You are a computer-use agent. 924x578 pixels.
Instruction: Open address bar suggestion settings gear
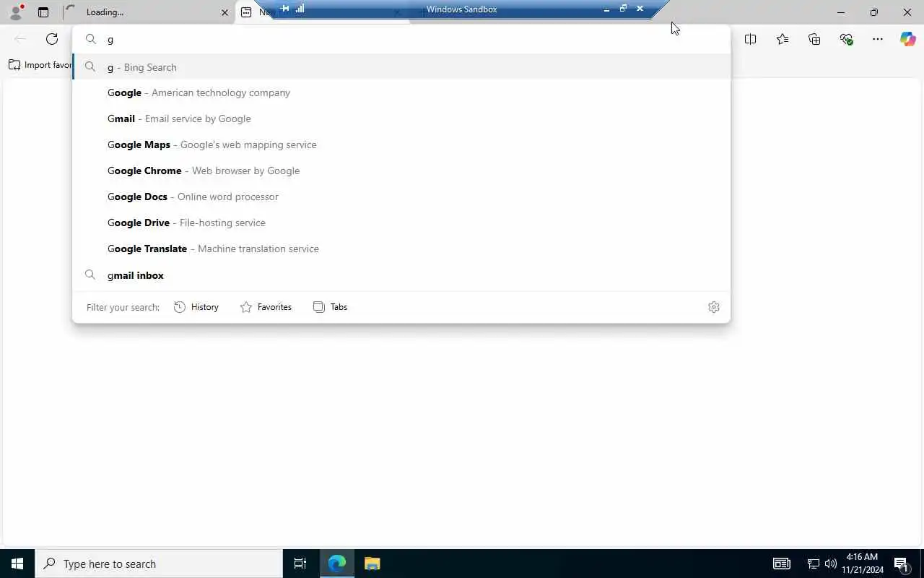pos(714,307)
